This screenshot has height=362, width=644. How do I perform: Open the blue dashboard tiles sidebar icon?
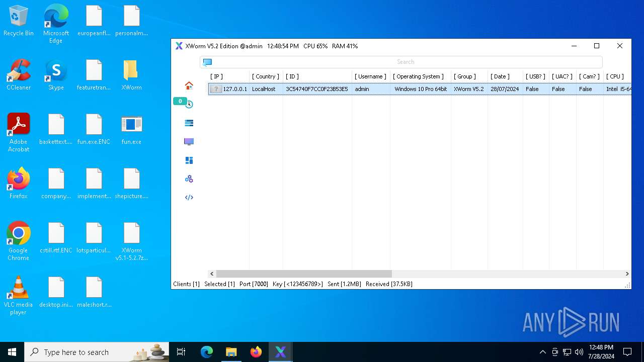[x=189, y=160]
